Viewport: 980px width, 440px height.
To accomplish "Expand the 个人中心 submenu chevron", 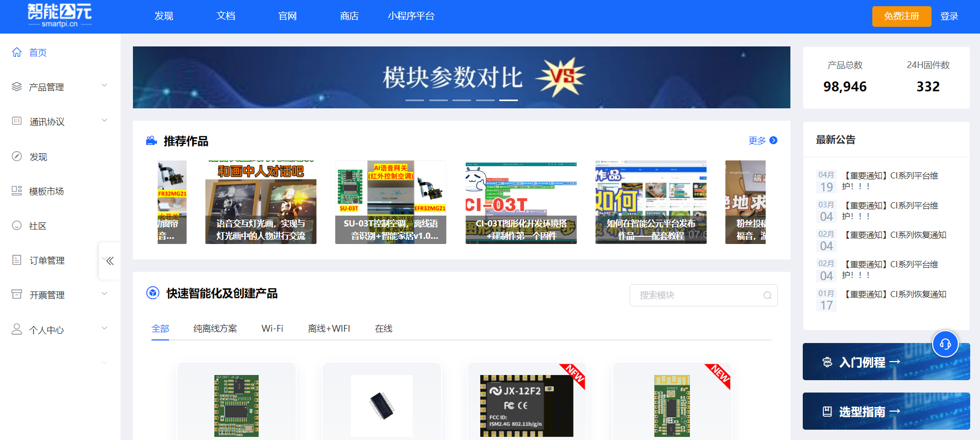I will pos(105,328).
